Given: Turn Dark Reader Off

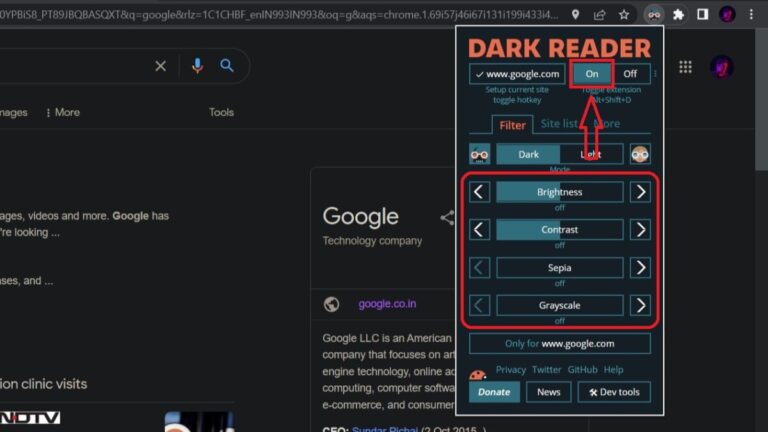Looking at the screenshot, I should 630,74.
